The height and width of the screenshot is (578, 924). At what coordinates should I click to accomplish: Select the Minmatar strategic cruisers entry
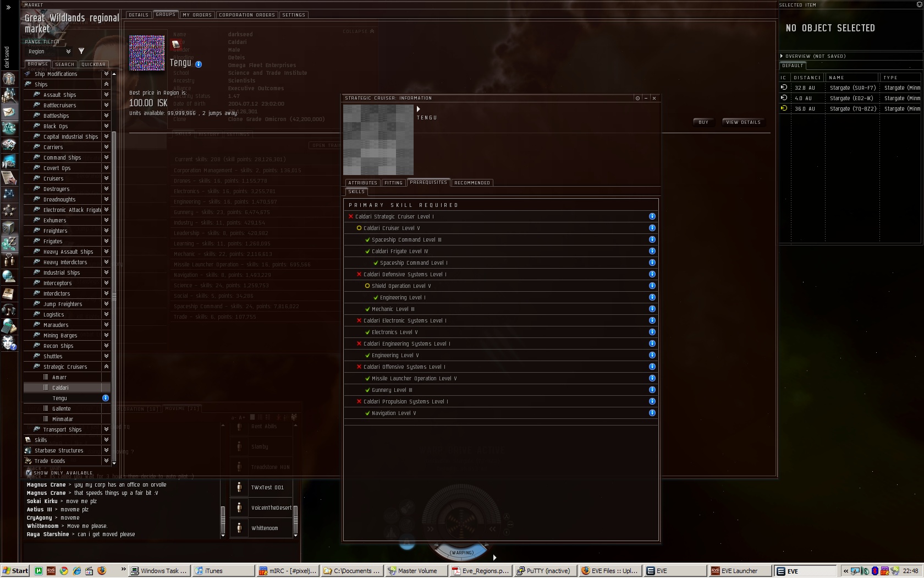click(67, 419)
